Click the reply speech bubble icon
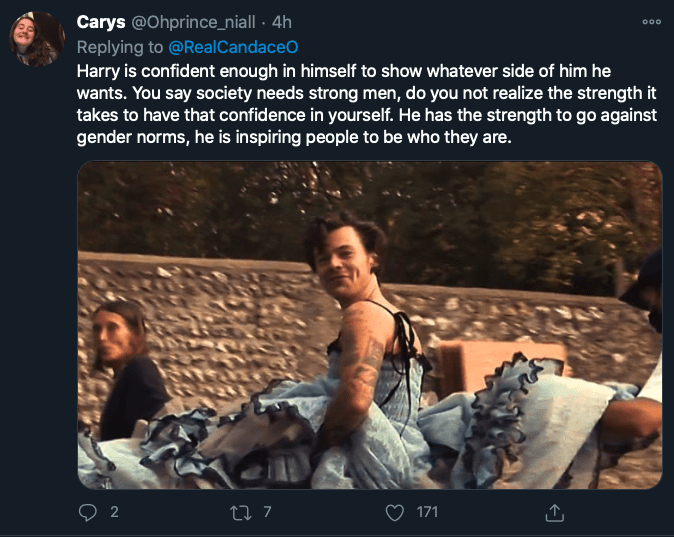Image resolution: width=674 pixels, height=537 pixels. coord(86,512)
